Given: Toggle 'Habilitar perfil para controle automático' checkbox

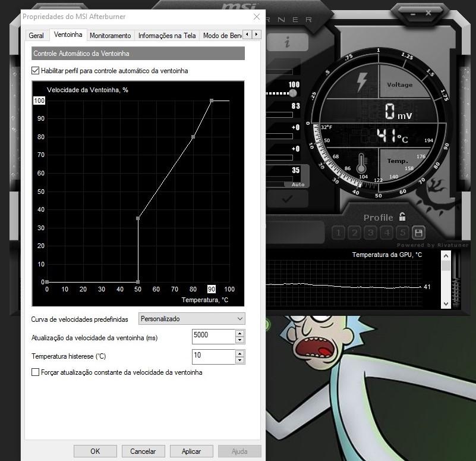Looking at the screenshot, I should click(x=35, y=71).
